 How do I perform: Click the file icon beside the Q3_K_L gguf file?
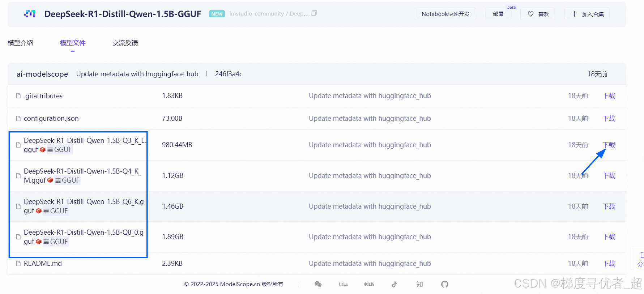coord(18,145)
